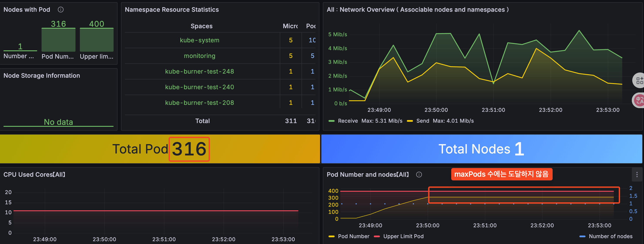Click info icon beside Pod Number and nodes
644x244 pixels.
[419, 174]
